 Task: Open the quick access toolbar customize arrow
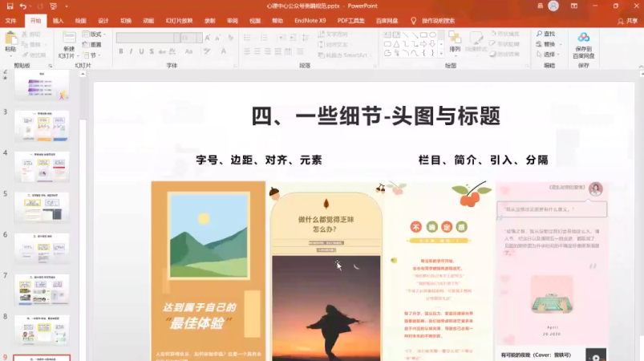pos(66,6)
